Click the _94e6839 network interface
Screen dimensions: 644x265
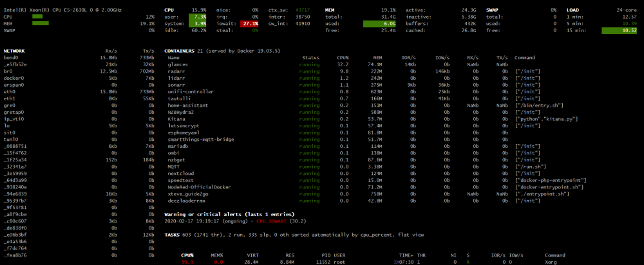pyautogui.click(x=15, y=194)
